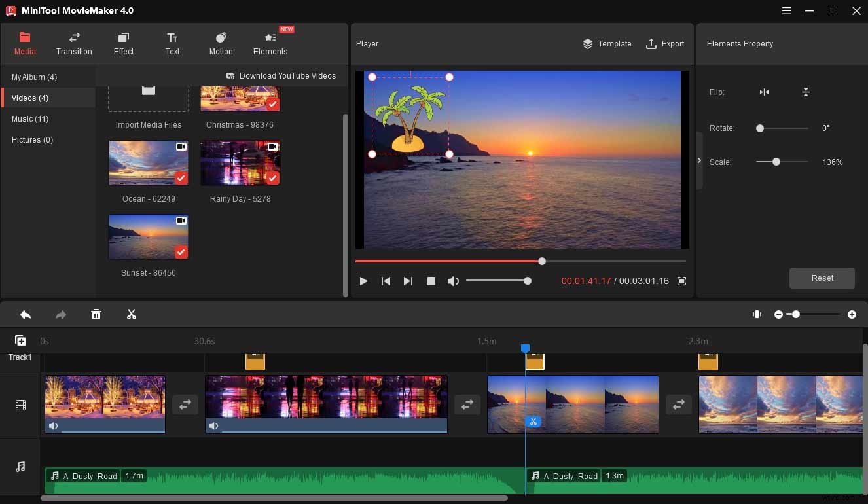Click the fullscreen preview icon in the Player
Screen dimensions: 868x504
point(681,281)
